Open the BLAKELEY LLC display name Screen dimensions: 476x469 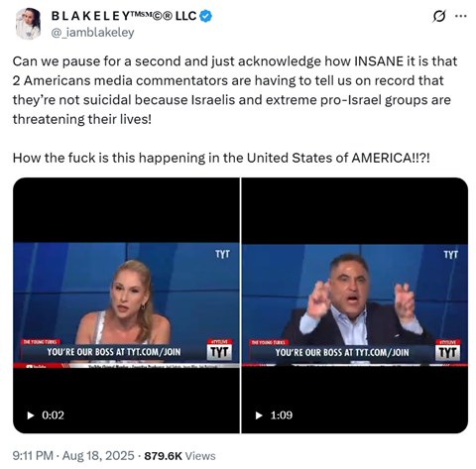(x=124, y=16)
